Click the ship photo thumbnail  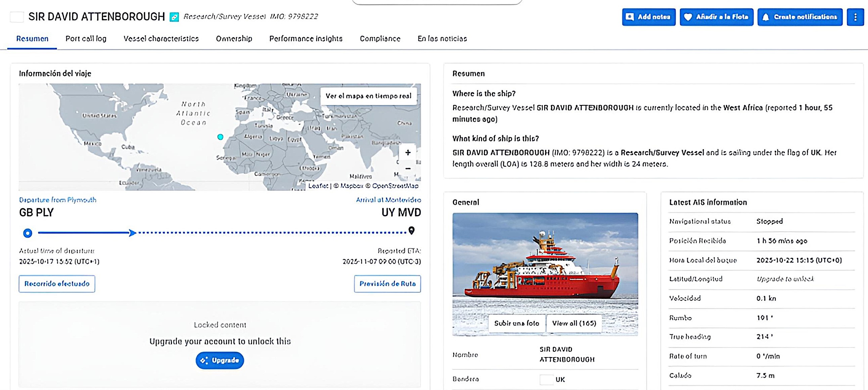click(x=545, y=263)
